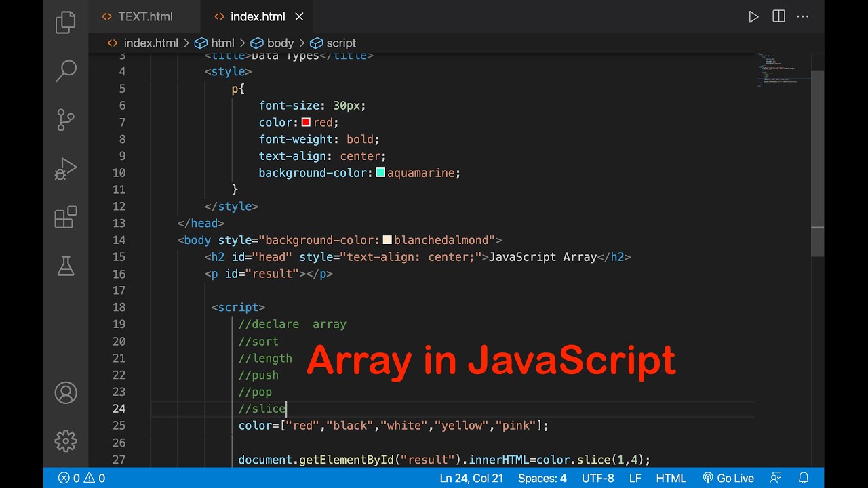Image resolution: width=868 pixels, height=488 pixels.
Task: Change end of line sequence LF
Action: pyautogui.click(x=635, y=478)
